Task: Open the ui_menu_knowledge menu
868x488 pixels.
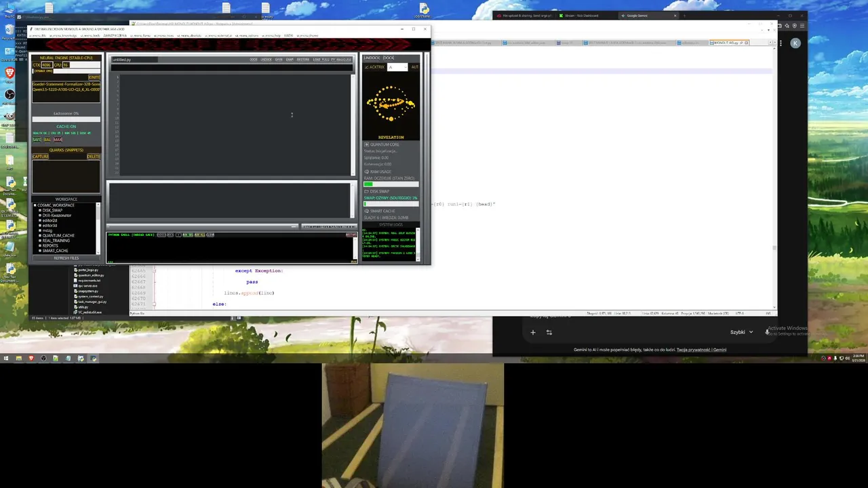Action: click(x=63, y=35)
